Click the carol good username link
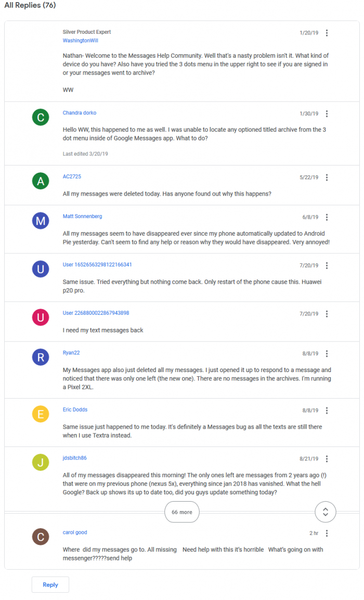The height and width of the screenshot is (600, 364). pyautogui.click(x=75, y=532)
